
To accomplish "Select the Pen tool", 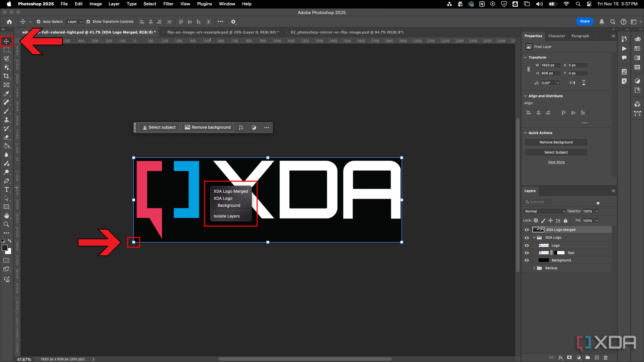I will (6, 181).
